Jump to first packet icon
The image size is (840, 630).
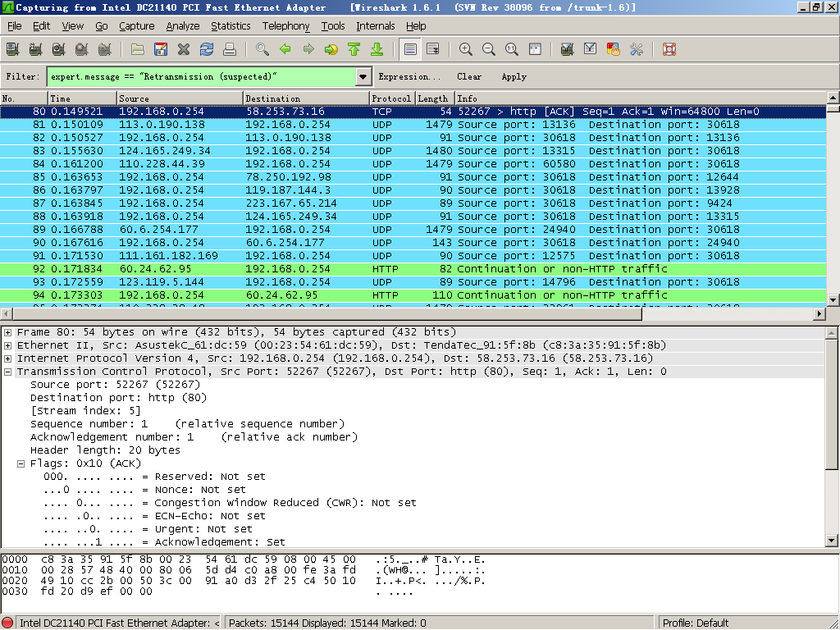(x=354, y=49)
